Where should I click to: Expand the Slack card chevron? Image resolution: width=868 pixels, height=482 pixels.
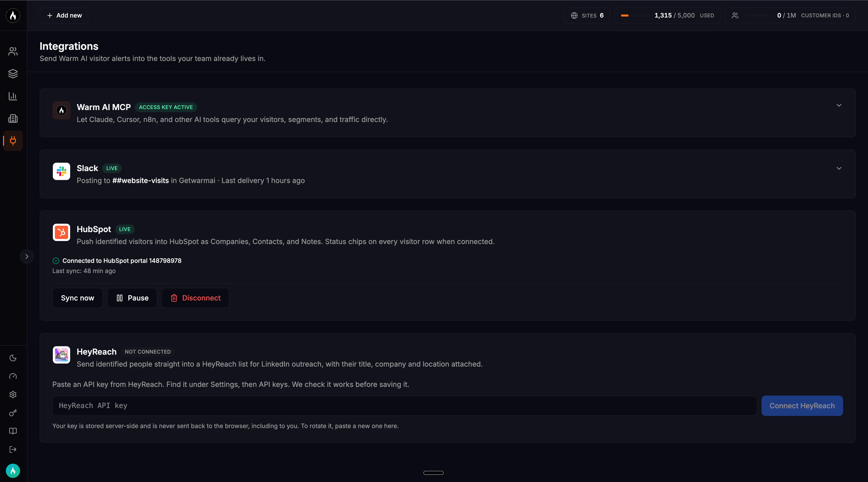click(x=839, y=168)
